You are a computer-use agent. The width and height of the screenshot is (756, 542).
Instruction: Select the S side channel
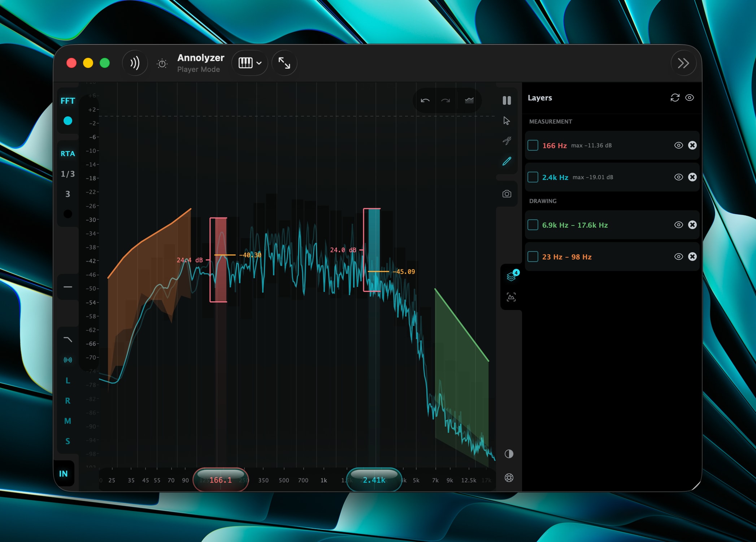click(68, 441)
